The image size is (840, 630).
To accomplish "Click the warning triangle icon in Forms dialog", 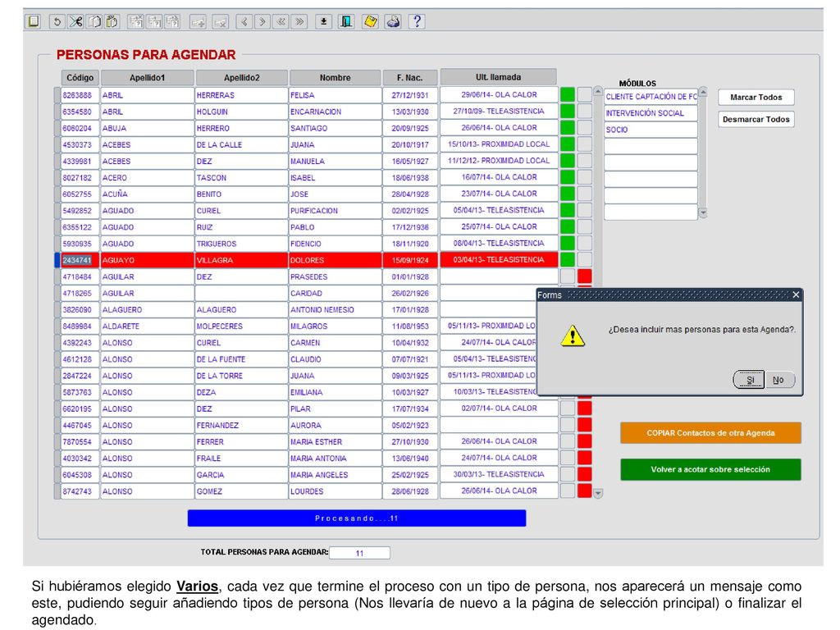I will coord(573,336).
